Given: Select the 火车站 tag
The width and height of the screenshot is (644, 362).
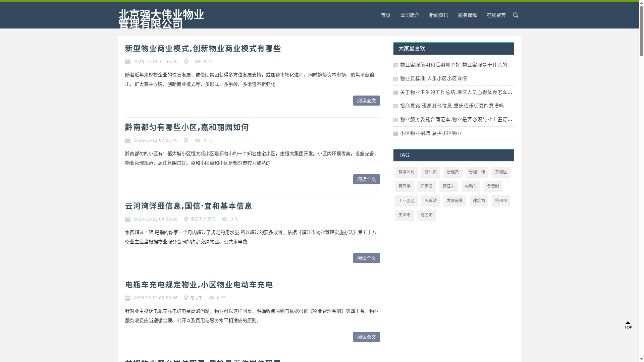Looking at the screenshot, I should pos(431,201).
